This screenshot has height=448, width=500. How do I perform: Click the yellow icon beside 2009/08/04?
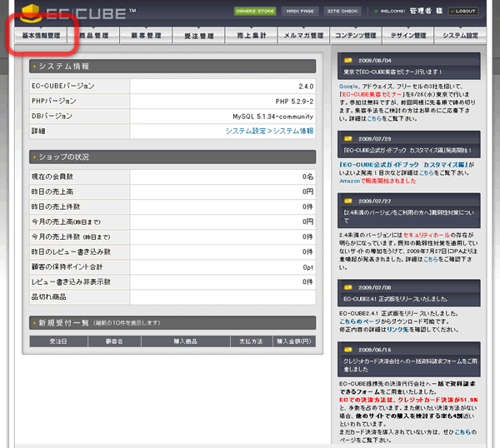point(347,60)
